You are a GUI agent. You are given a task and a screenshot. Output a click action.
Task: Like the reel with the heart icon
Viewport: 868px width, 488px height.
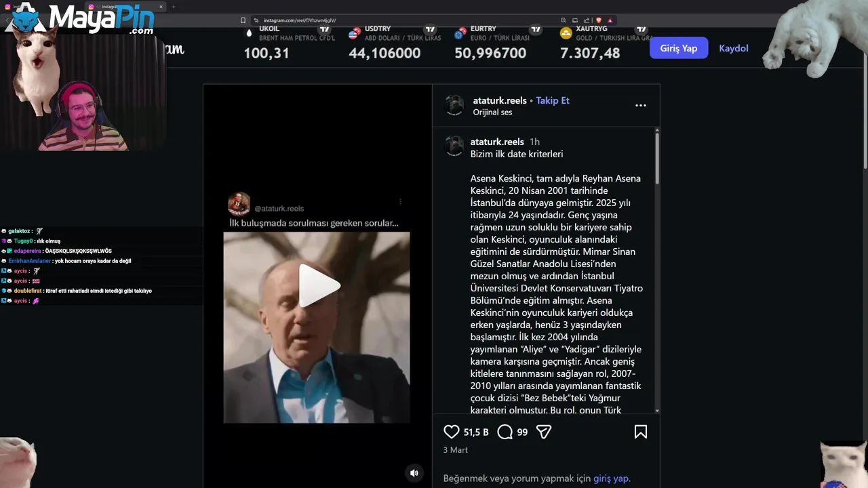pyautogui.click(x=451, y=432)
